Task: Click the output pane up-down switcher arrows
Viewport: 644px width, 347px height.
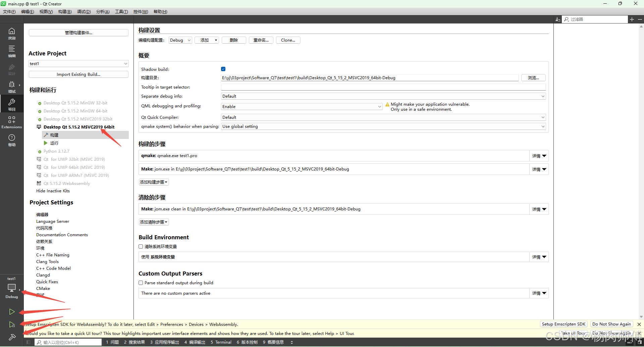Action: (292, 342)
